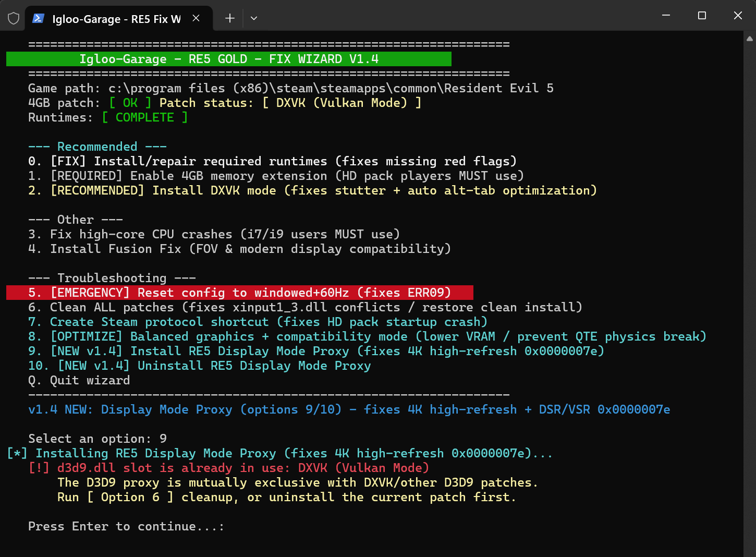Image resolution: width=756 pixels, height=557 pixels.
Task: Click the Press Enter to continue prompt
Action: tap(126, 526)
